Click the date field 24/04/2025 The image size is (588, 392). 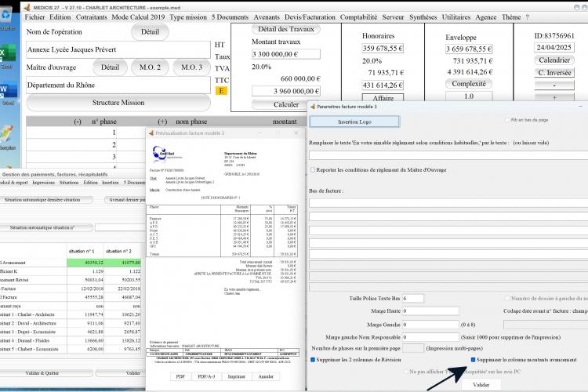coord(554,48)
